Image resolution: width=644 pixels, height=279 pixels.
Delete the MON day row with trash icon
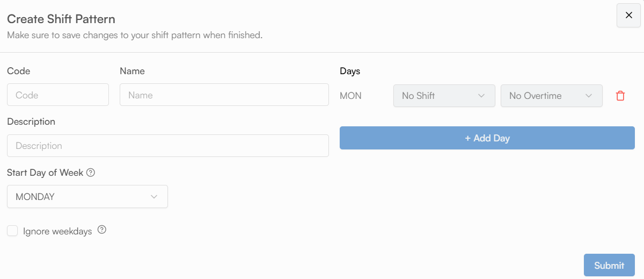coord(620,96)
